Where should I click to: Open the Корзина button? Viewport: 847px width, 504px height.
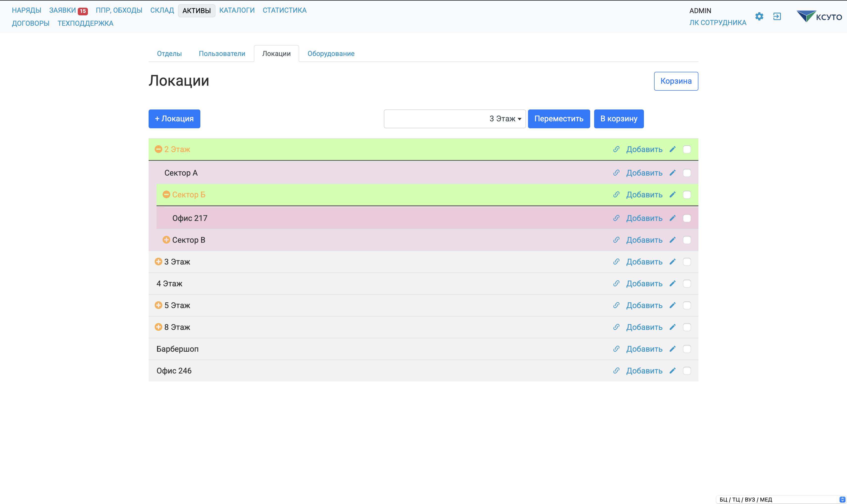(675, 81)
